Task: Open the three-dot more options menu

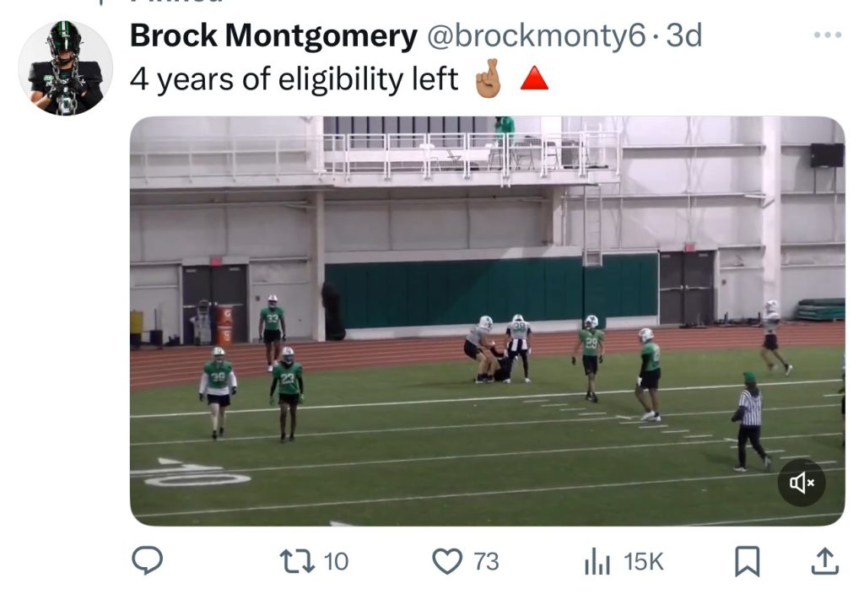Action: click(x=828, y=35)
